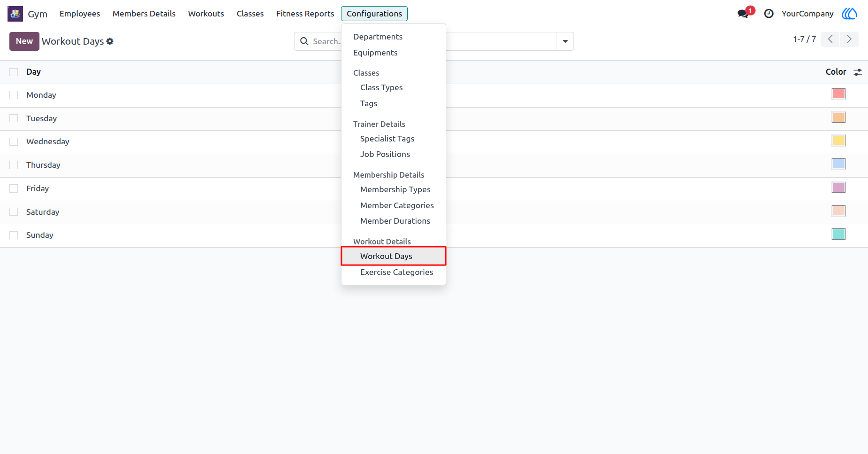Open the optional columns adjust icon
This screenshot has height=454, width=868.
(x=858, y=72)
